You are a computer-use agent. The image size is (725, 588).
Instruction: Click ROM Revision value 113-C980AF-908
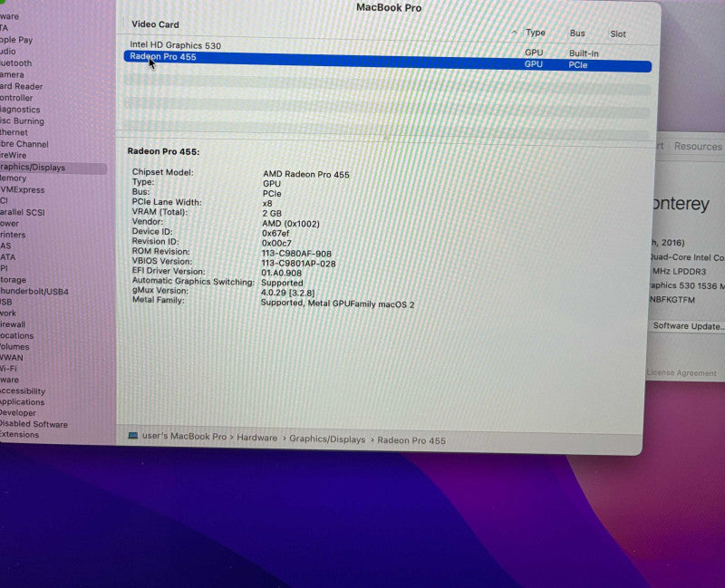point(296,254)
